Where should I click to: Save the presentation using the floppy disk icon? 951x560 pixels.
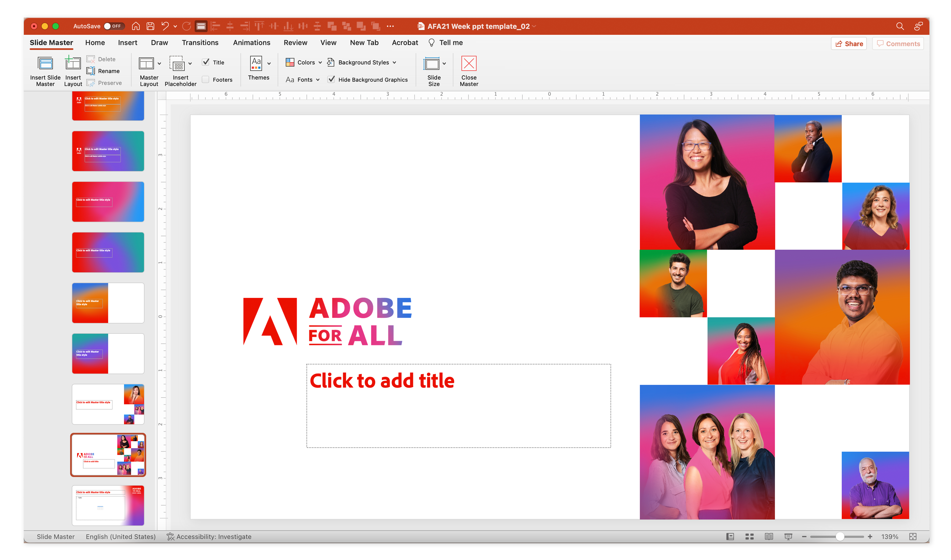click(x=150, y=26)
